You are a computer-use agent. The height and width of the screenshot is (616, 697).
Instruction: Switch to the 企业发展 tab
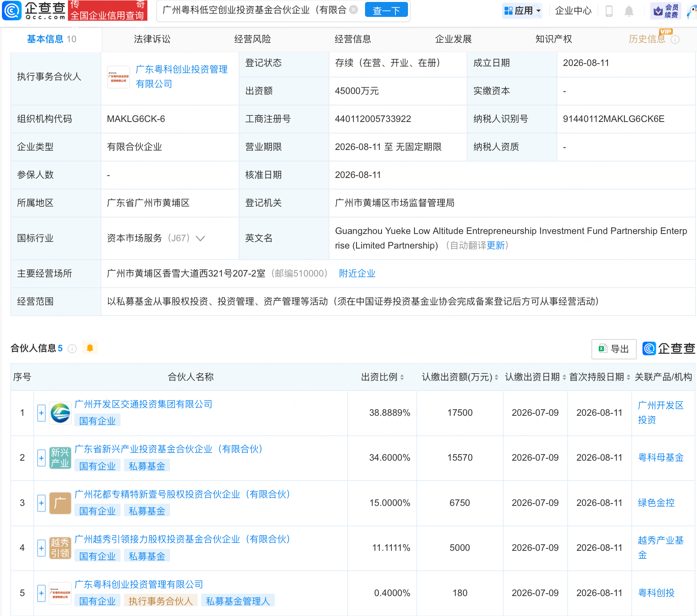click(453, 39)
